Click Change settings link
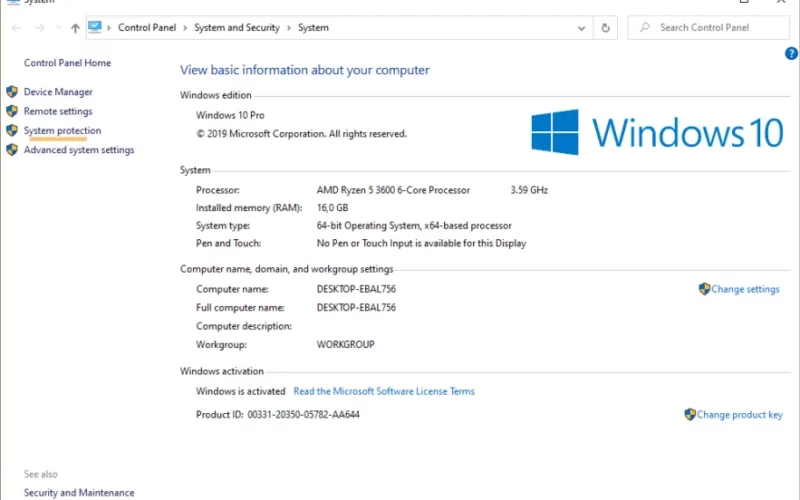Image resolution: width=800 pixels, height=500 pixels. click(745, 289)
